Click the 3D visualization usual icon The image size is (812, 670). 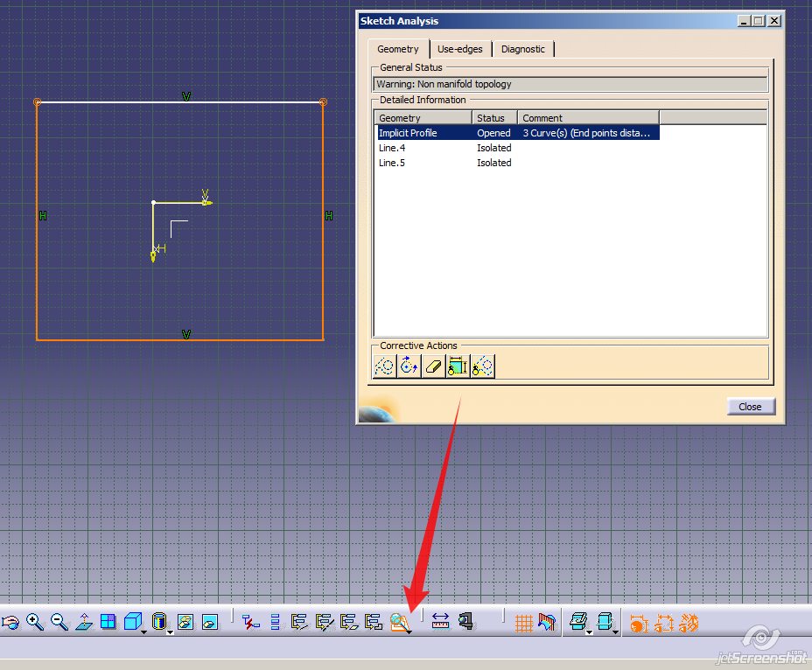[x=577, y=621]
